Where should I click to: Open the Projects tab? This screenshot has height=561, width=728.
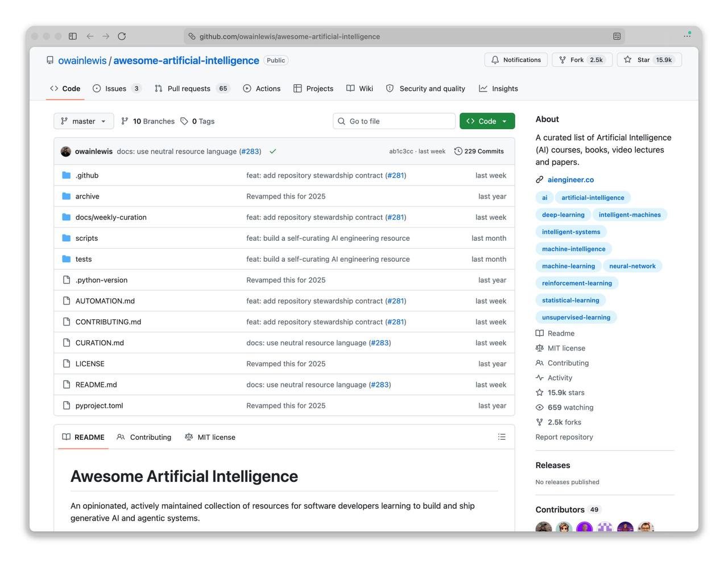(313, 89)
